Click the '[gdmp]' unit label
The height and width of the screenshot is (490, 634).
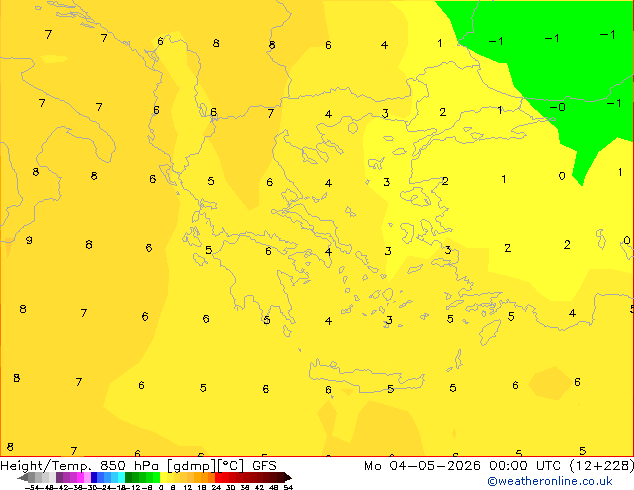point(192,466)
